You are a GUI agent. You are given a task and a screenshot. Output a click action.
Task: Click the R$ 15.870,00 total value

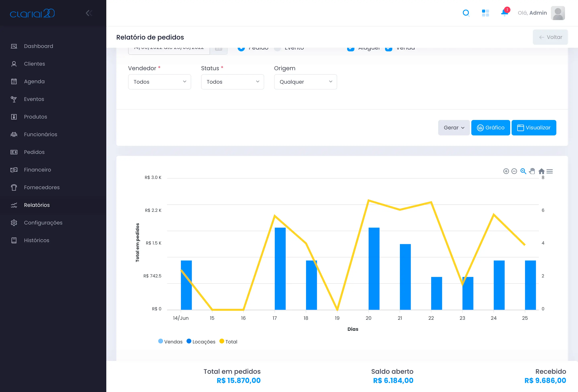point(239,381)
